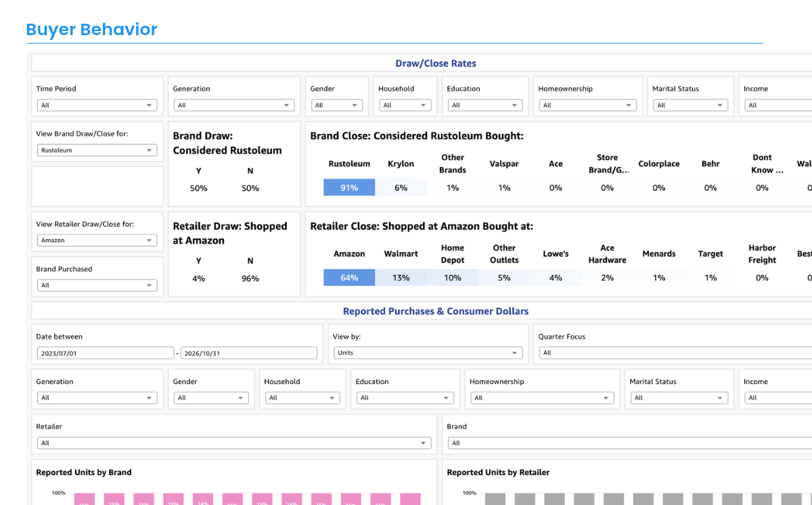Change the retailer from Amazon dropdown
Image resolution: width=812 pixels, height=505 pixels.
(x=97, y=240)
